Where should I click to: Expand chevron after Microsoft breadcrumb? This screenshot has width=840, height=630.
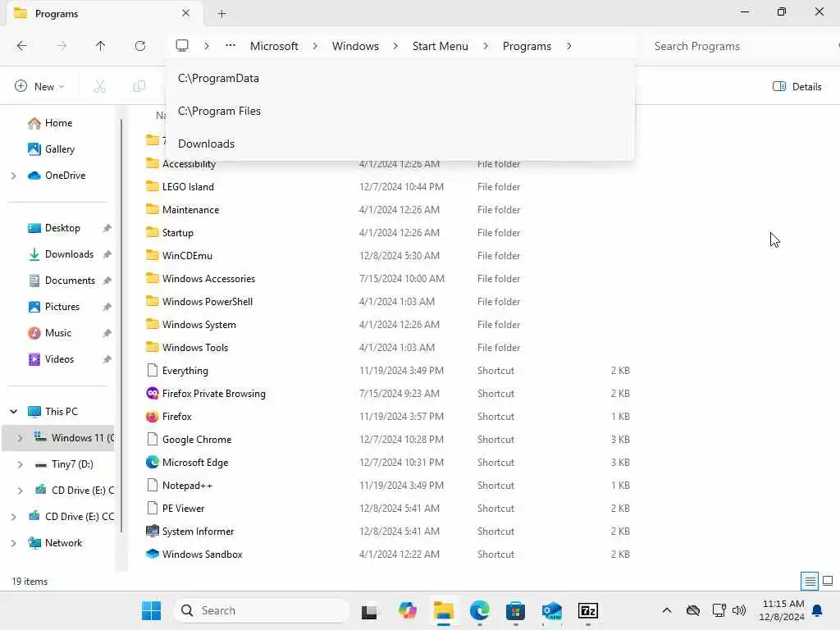(315, 46)
